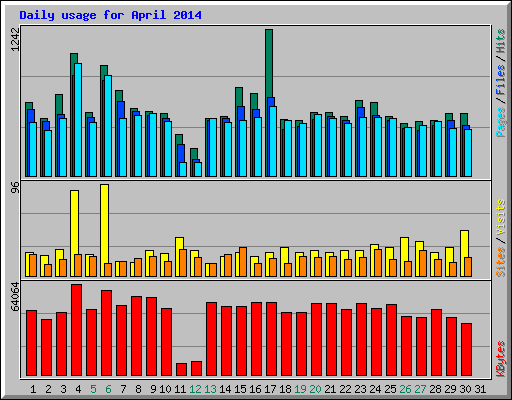Click the yellow visits bar for day 30
The image size is (512, 400).
[x=464, y=244]
